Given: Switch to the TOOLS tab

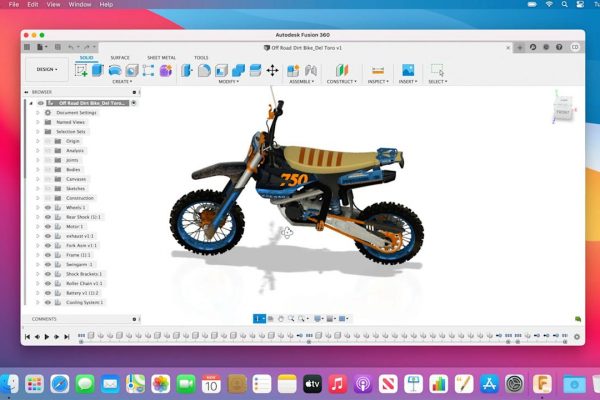Looking at the screenshot, I should pyautogui.click(x=201, y=58).
